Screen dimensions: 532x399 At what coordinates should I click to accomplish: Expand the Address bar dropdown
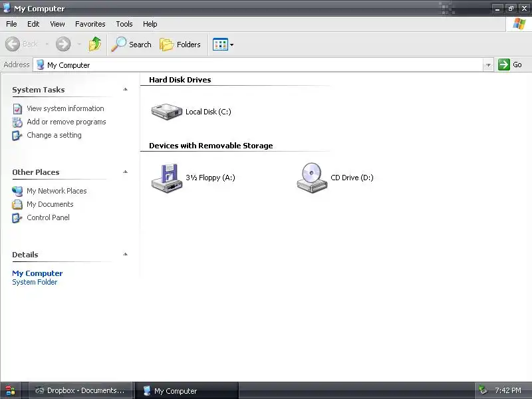tap(488, 65)
